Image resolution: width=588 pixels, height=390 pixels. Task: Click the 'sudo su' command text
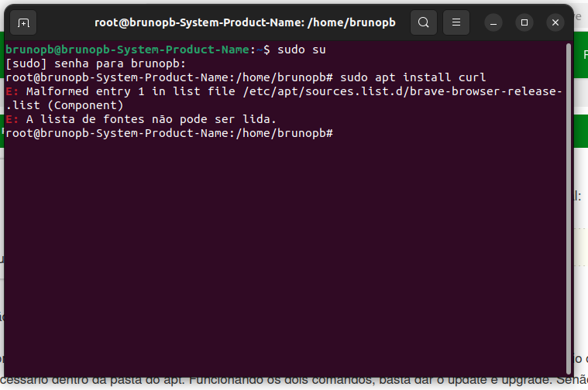click(x=301, y=50)
